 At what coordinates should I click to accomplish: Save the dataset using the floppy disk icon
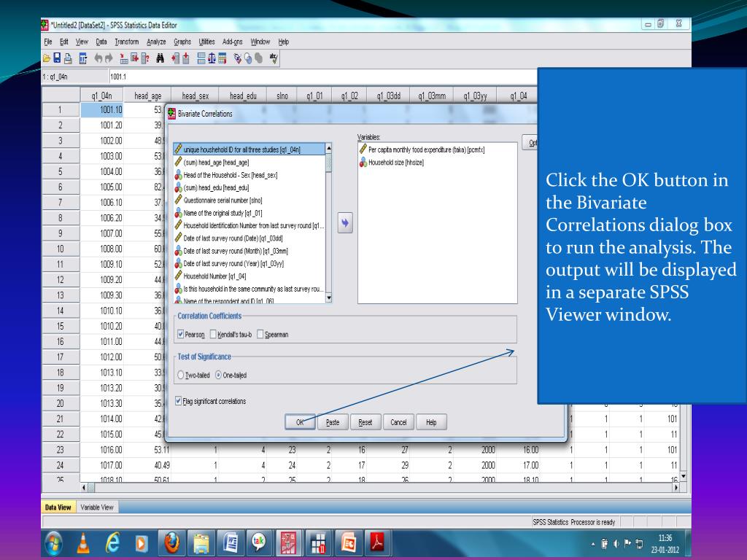pos(57,58)
